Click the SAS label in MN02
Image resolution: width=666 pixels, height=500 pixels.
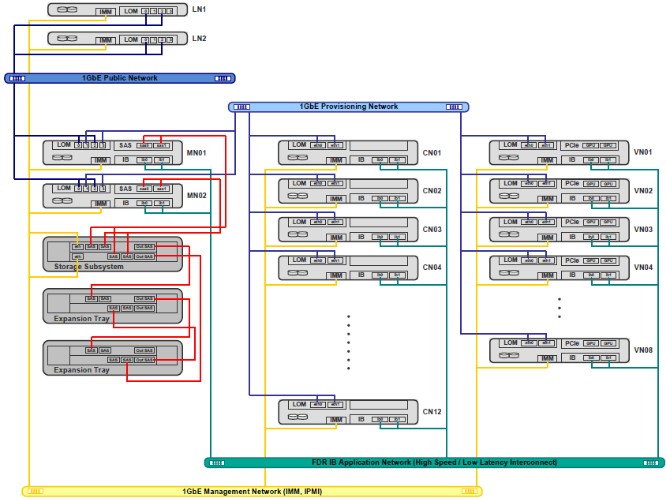pyautogui.click(x=125, y=188)
